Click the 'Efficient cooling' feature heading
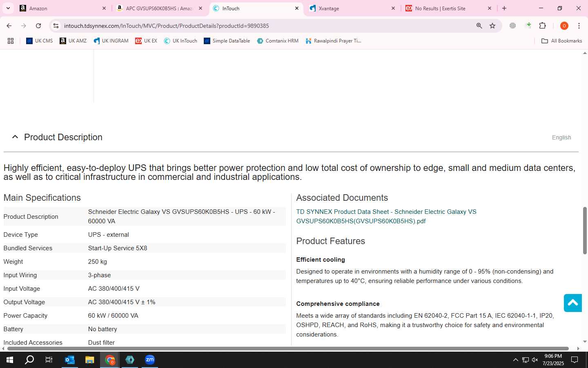The height and width of the screenshot is (368, 588). point(321,260)
